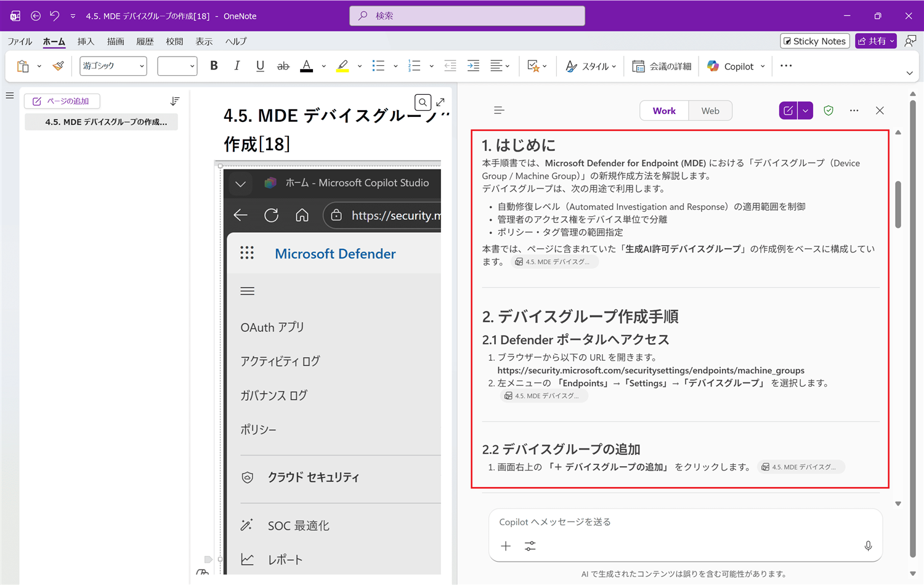Viewport: 924px width, 585px height.
Task: Open the 履歴 ribbon tab
Action: [145, 41]
